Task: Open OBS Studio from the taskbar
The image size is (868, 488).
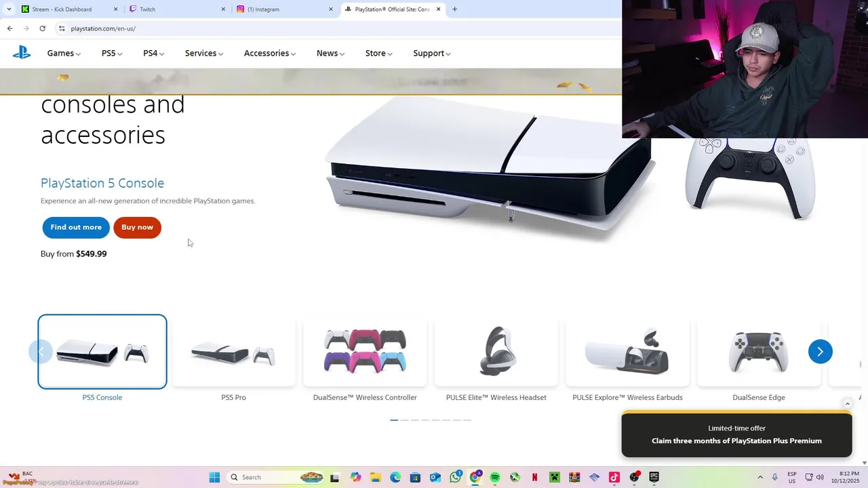Action: [635, 477]
